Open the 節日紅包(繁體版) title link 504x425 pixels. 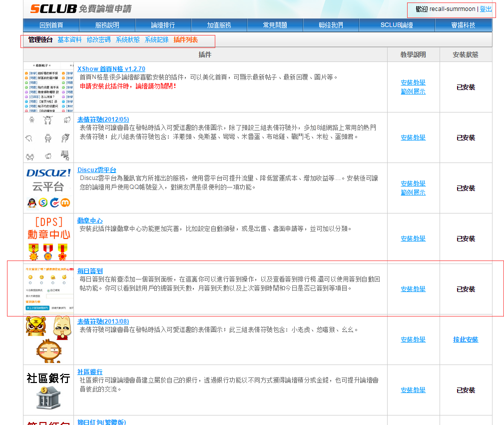pyautogui.click(x=101, y=422)
